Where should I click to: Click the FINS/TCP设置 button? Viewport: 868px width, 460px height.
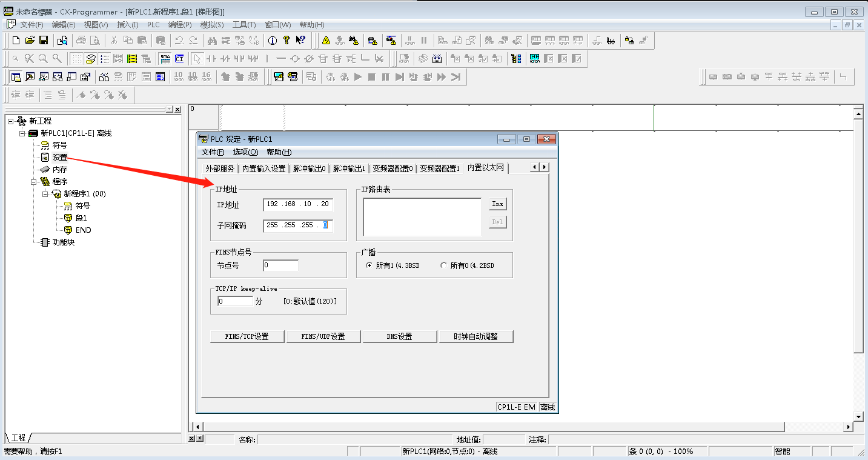click(247, 336)
